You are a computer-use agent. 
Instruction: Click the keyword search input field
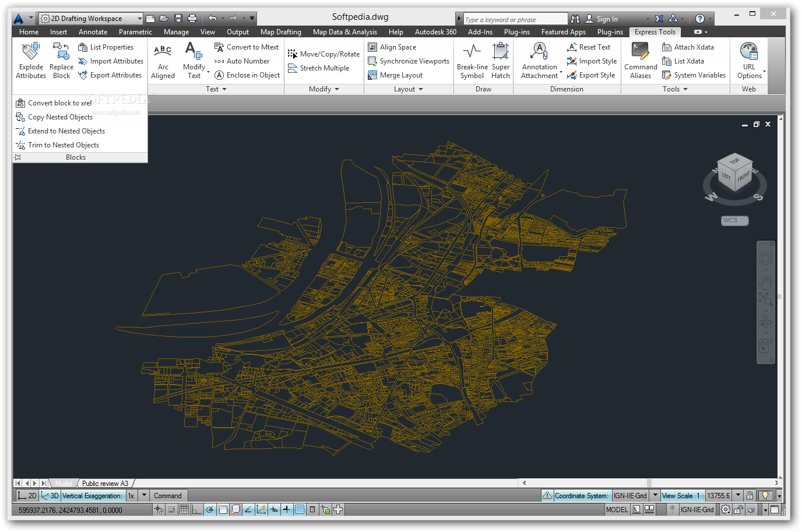click(515, 19)
